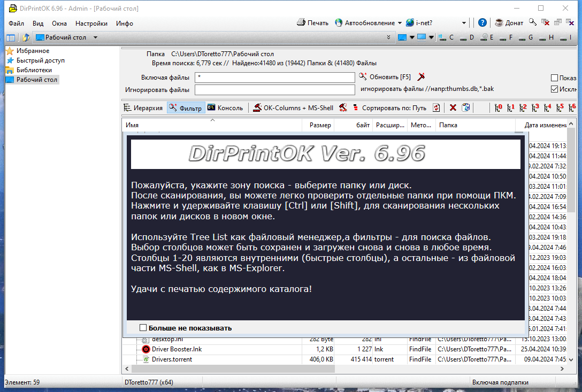
Task: Sort by the Размер column header
Action: click(x=318, y=125)
